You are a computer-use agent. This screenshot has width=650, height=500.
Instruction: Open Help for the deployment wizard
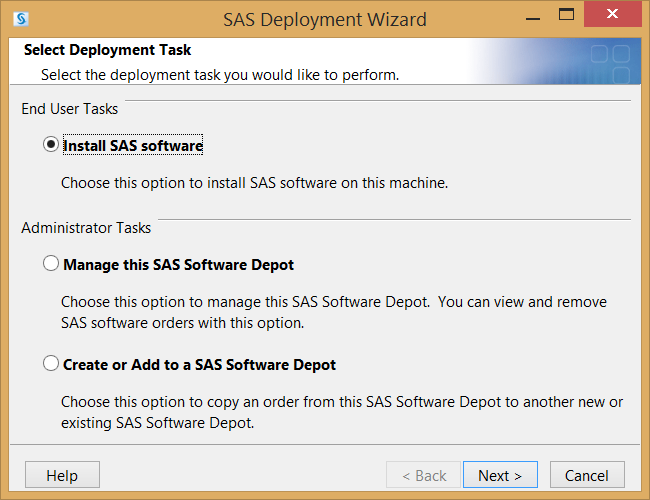(x=62, y=475)
